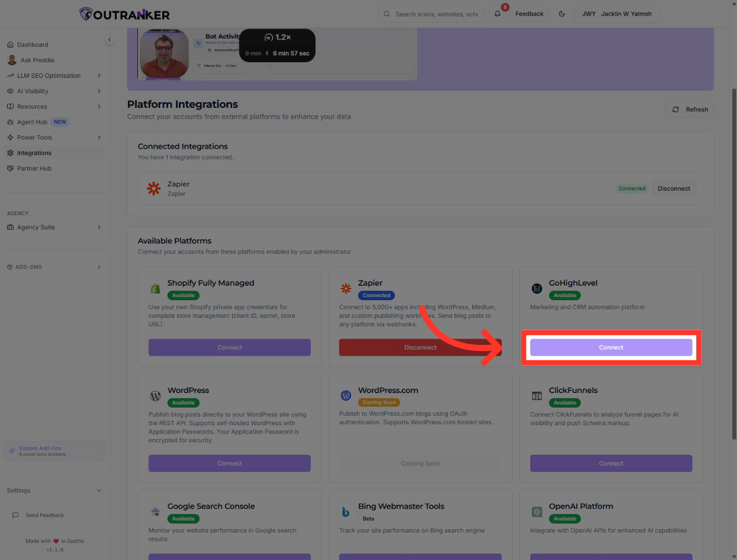Click the Power Tools lightning icon
737x560 pixels.
click(10, 137)
